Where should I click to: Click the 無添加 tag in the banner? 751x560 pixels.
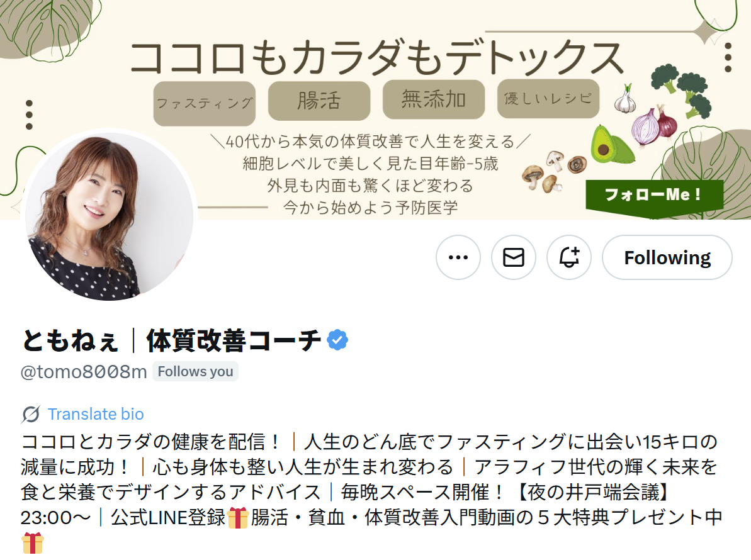coord(434,99)
